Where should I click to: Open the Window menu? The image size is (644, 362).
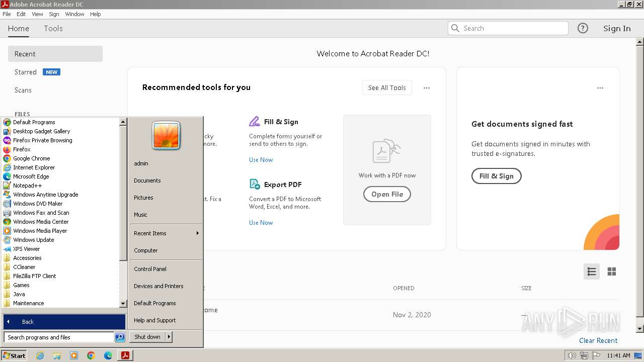[74, 14]
